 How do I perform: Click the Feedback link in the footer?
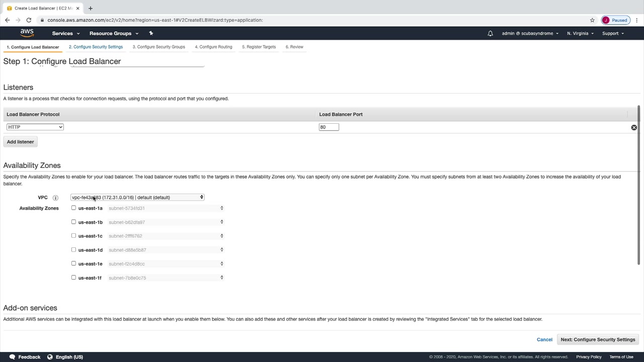click(x=29, y=357)
